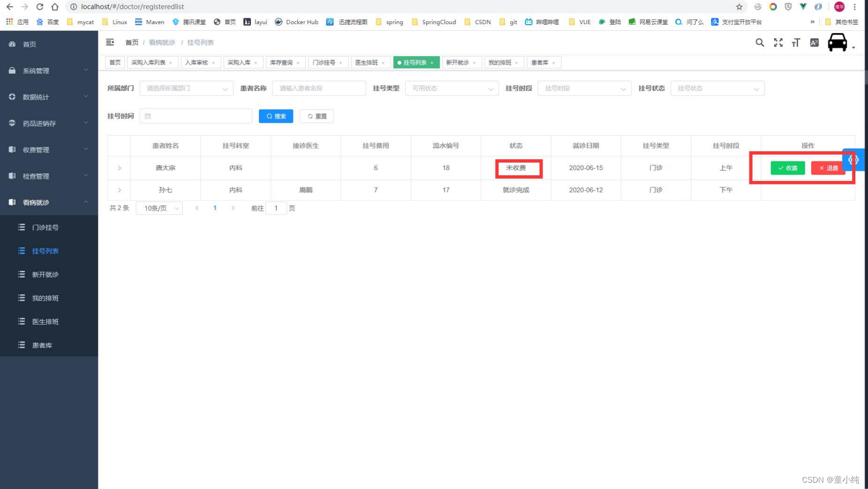Collapse the 看病就诊 sidebar menu
Viewport: 868px width, 489px height.
49,202
